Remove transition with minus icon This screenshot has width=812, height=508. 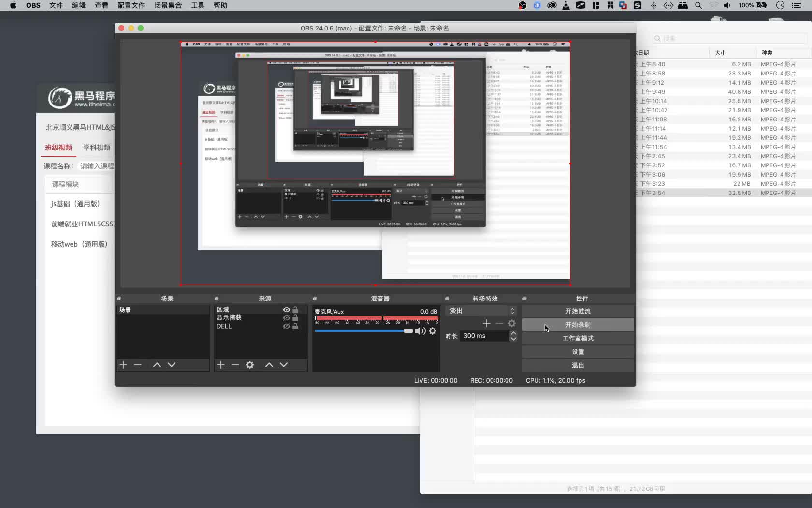(499, 323)
